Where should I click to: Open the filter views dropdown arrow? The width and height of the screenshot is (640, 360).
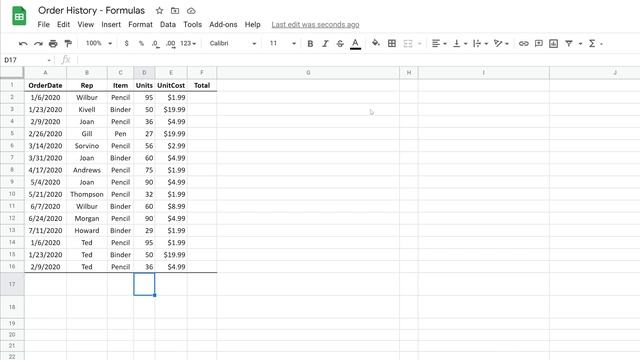click(x=580, y=44)
